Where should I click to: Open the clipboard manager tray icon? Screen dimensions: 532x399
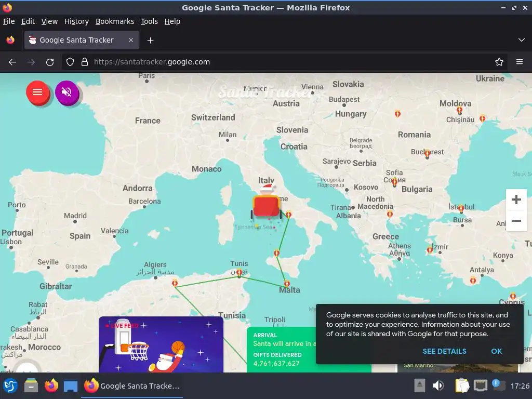[x=462, y=385]
